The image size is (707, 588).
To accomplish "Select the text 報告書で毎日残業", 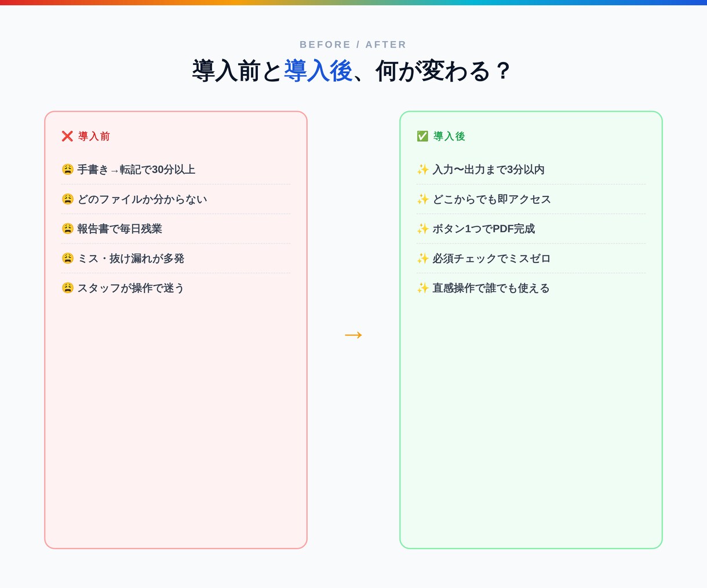I will coord(119,228).
